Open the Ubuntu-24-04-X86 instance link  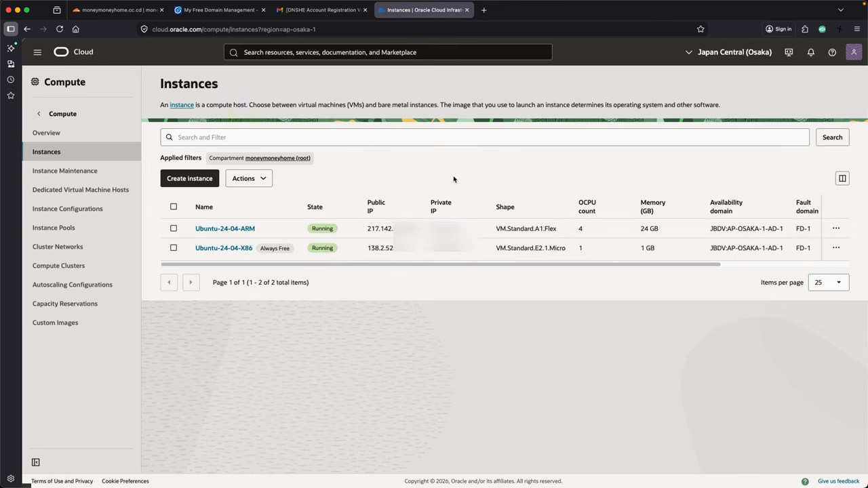pos(224,248)
